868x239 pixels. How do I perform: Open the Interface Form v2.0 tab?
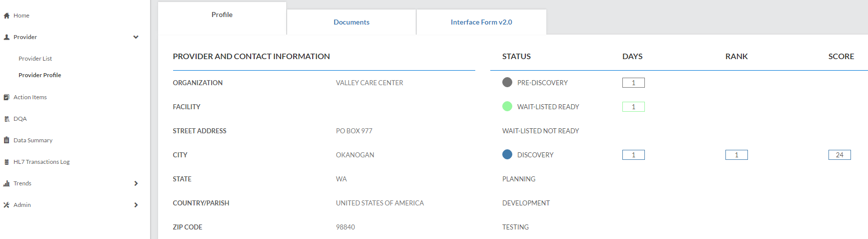pos(481,22)
